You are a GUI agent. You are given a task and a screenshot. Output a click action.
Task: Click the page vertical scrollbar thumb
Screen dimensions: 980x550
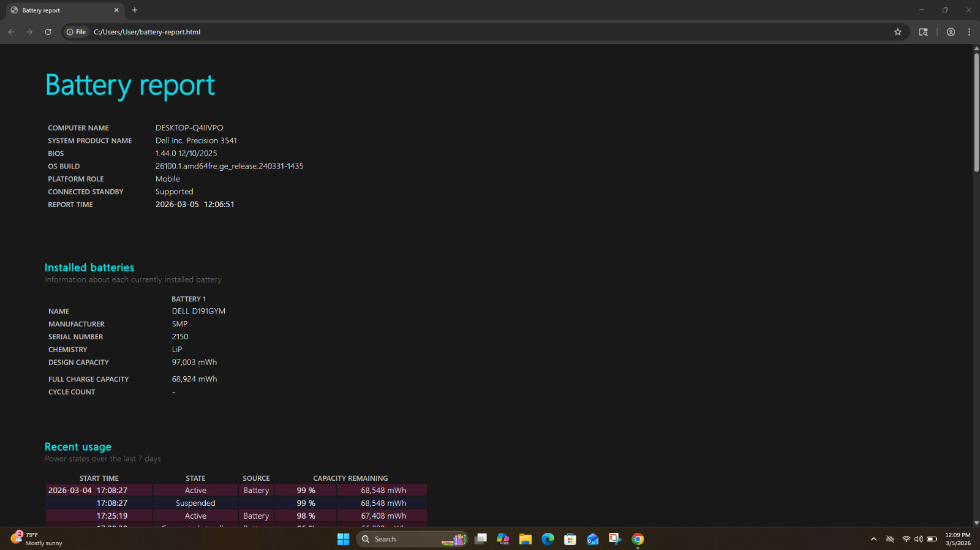click(x=976, y=112)
